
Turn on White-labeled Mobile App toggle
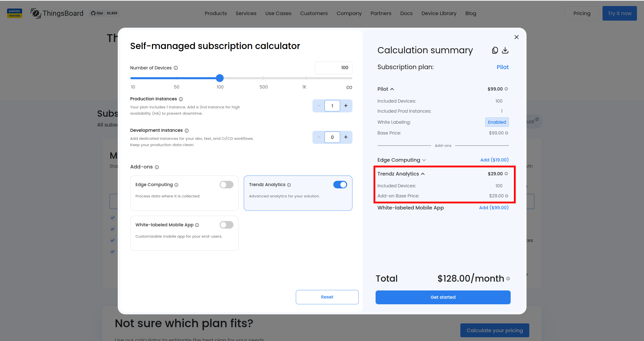pyautogui.click(x=226, y=225)
